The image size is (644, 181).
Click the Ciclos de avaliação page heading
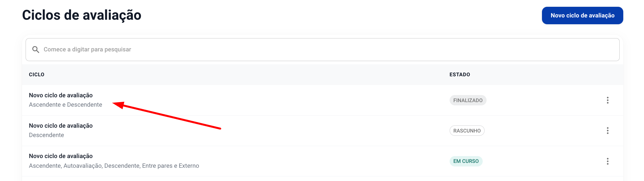(x=82, y=15)
